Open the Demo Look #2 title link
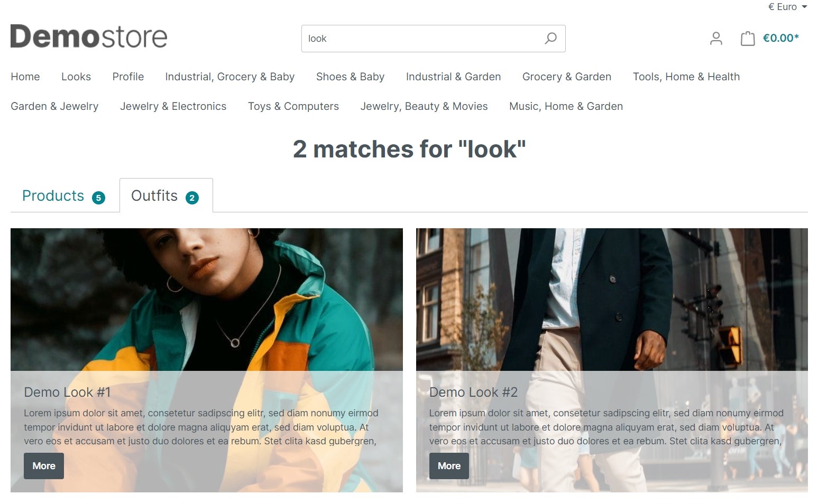The height and width of the screenshot is (504, 818). 473,392
